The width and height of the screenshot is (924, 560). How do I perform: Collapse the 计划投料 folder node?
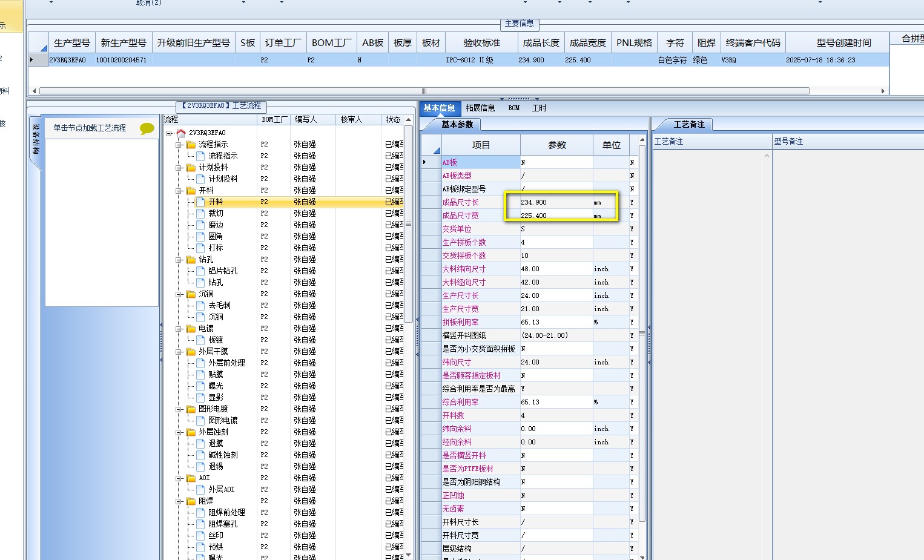click(179, 167)
